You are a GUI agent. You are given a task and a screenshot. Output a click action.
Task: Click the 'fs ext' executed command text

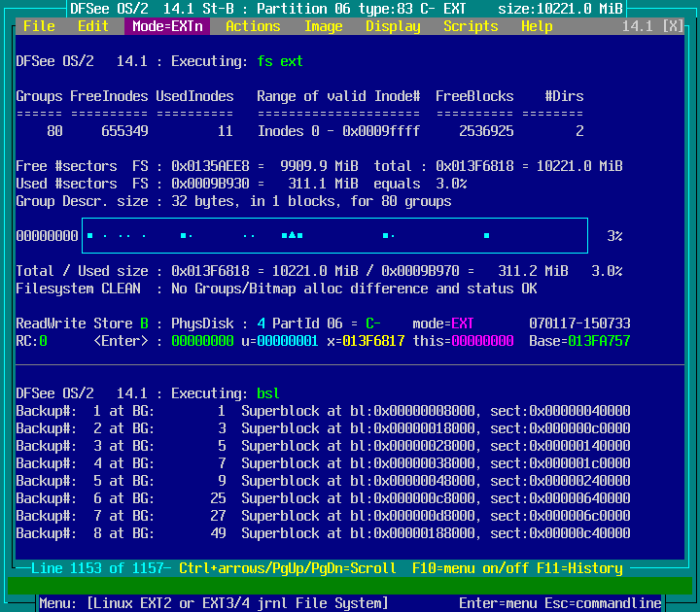click(280, 61)
